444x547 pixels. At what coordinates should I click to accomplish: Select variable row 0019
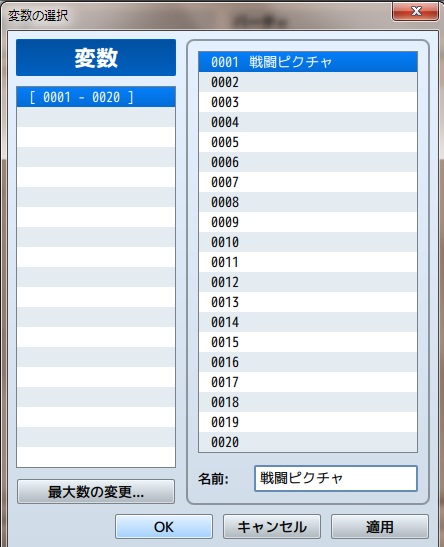(308, 422)
